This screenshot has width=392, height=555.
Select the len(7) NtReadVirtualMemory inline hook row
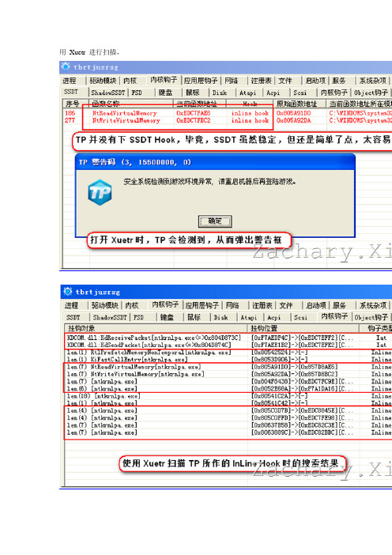pos(228,367)
